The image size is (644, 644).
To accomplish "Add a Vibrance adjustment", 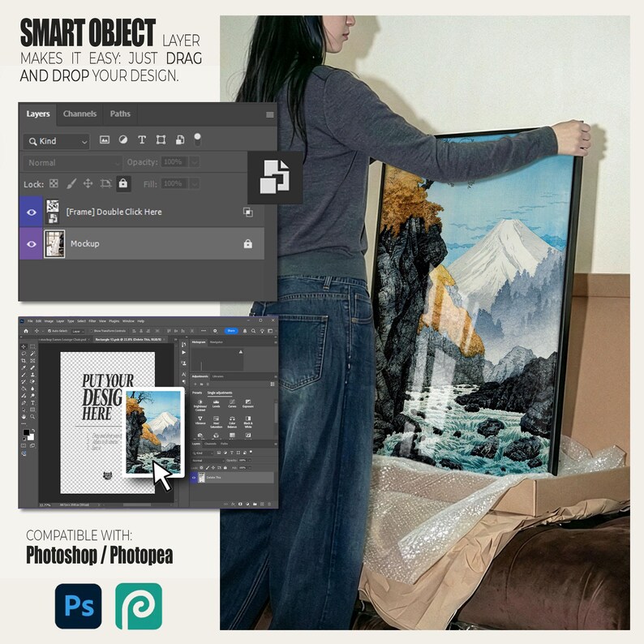I will 200,420.
